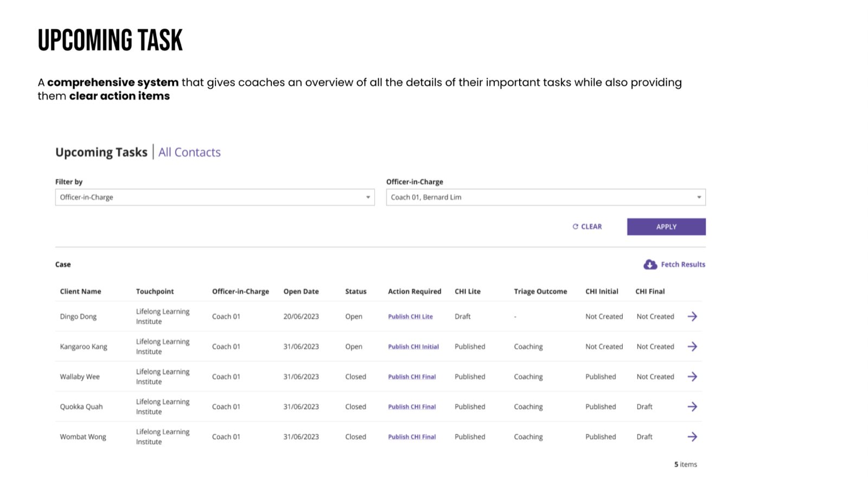Apply the selected filter
The width and height of the screenshot is (868, 486).
pyautogui.click(x=666, y=227)
